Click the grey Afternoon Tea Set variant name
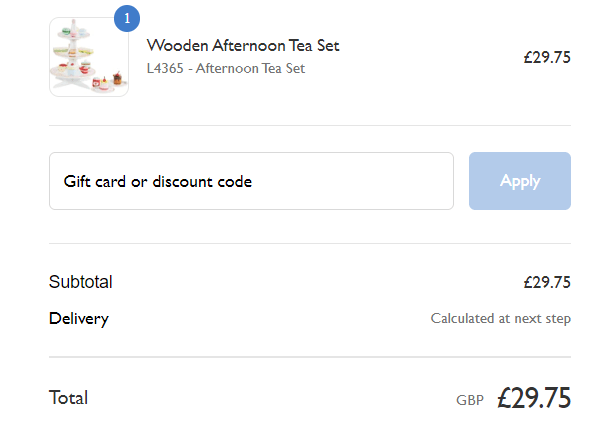This screenshot has width=608, height=421. pos(250,68)
